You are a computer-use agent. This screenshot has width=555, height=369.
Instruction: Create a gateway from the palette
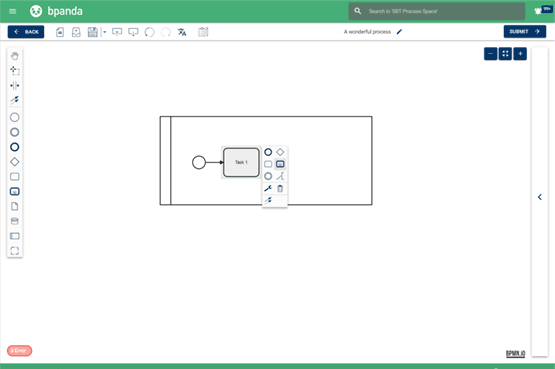(15, 162)
